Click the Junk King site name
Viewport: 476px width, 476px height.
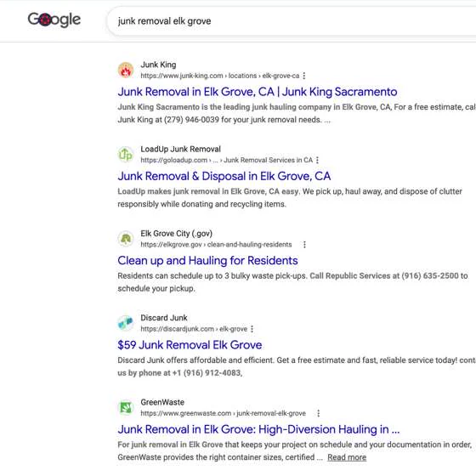(158, 65)
